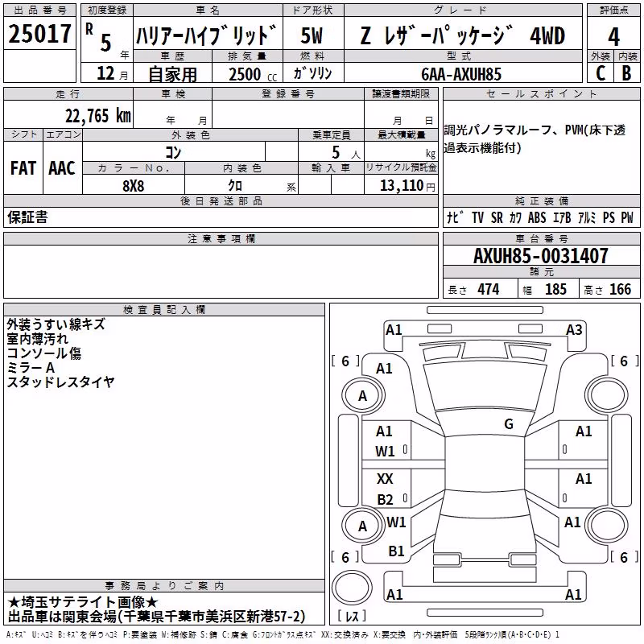
Task: Select the exterior grade C
Action: [x=601, y=73]
